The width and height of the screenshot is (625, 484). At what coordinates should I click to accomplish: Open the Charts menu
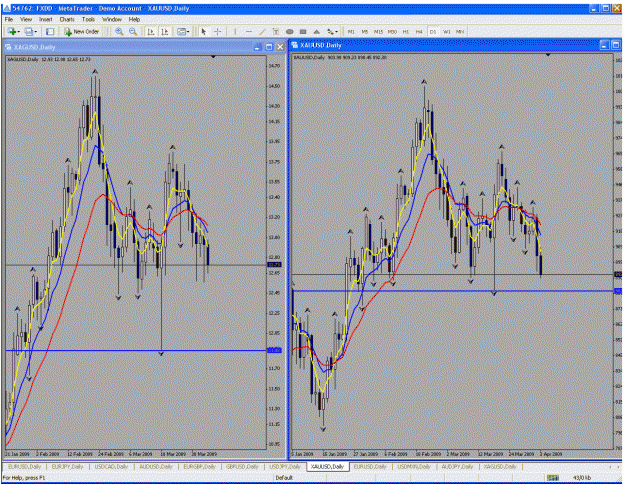[x=67, y=19]
